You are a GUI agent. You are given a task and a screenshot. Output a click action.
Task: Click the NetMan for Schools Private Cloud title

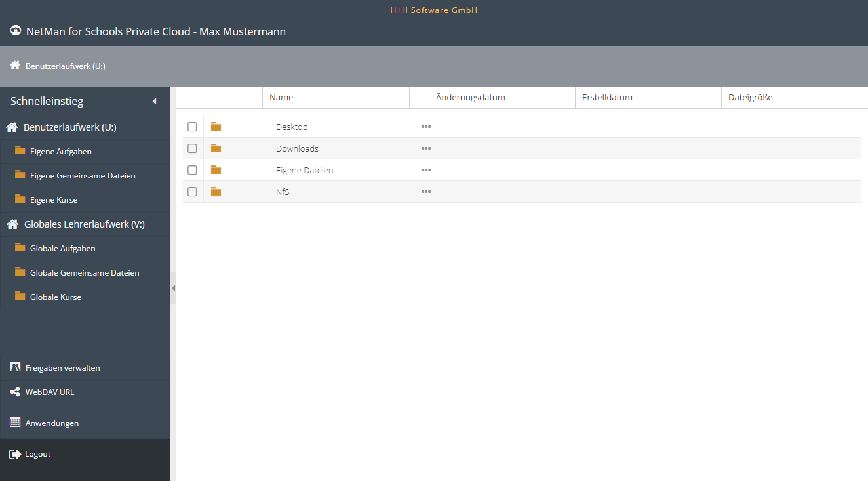[x=156, y=31]
